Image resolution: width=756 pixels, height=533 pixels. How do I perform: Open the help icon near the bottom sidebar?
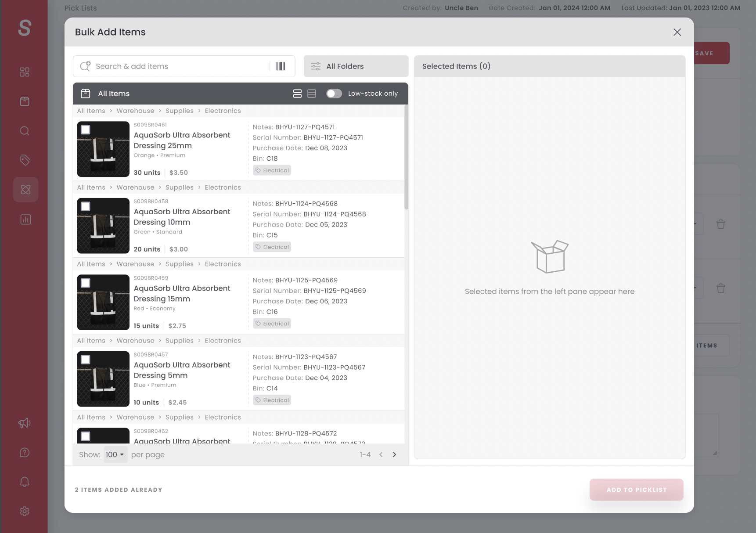[x=24, y=452]
